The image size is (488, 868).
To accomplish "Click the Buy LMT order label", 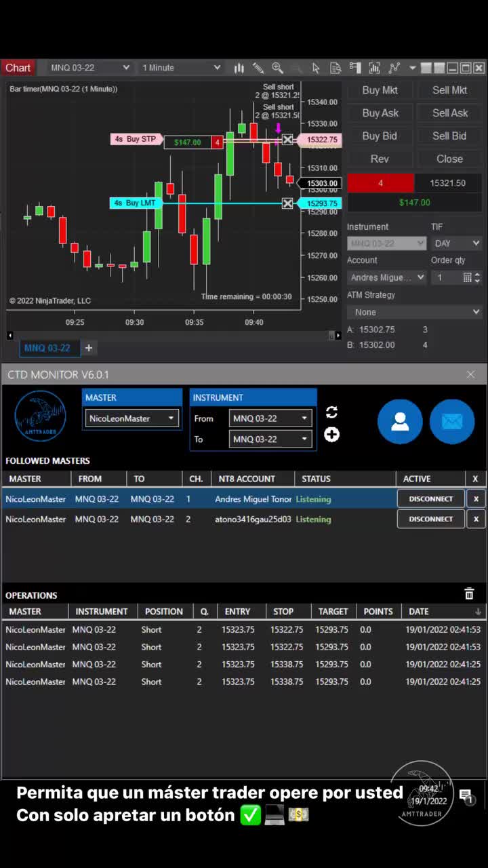I will [137, 203].
